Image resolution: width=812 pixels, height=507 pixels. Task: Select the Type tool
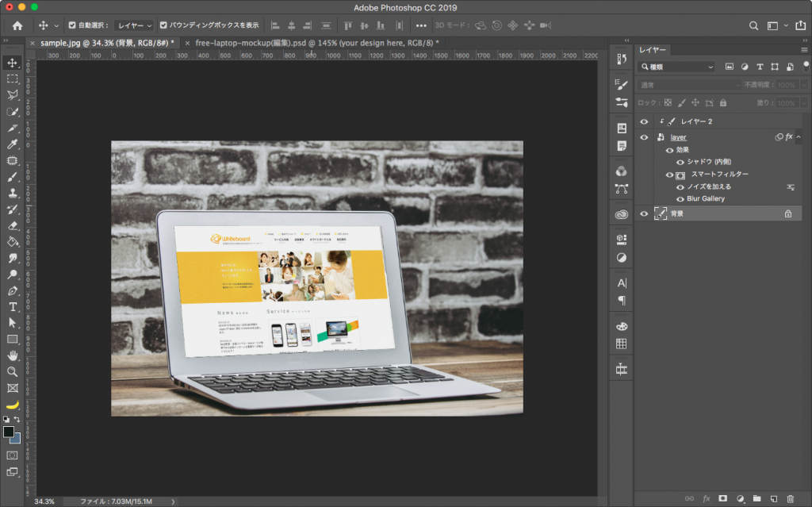coord(10,306)
